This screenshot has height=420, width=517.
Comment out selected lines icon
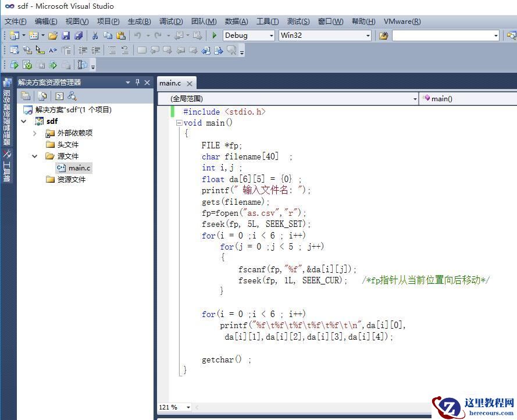pyautogui.click(x=112, y=50)
